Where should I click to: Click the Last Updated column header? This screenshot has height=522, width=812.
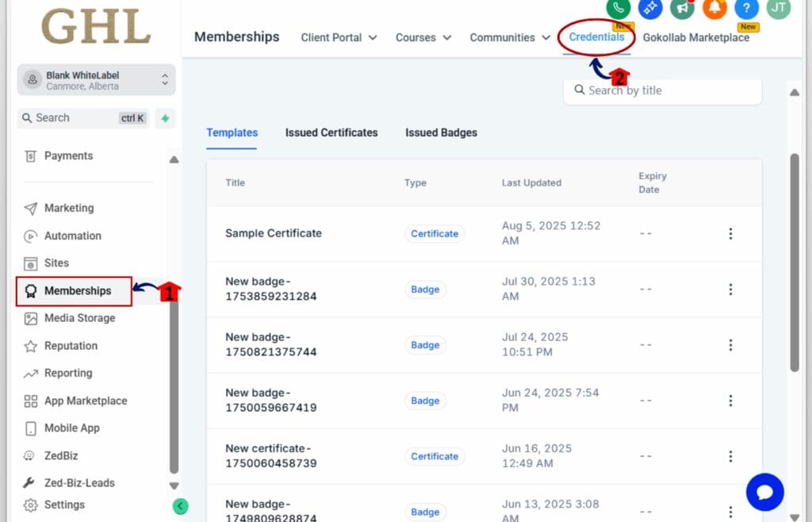pyautogui.click(x=531, y=182)
